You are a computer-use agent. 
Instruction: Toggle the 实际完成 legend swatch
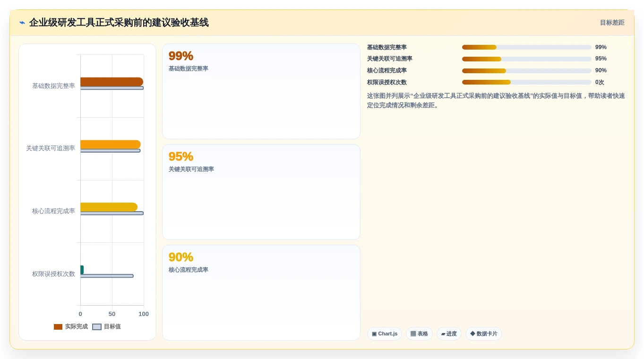tap(58, 327)
